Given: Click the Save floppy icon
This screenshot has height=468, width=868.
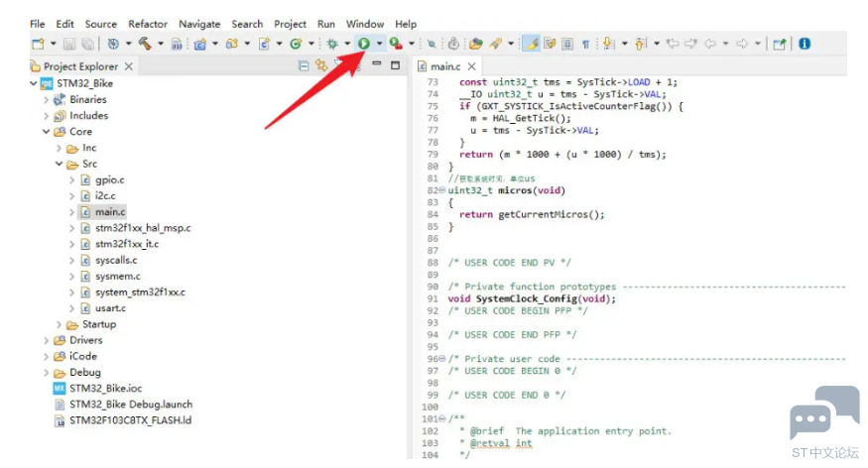Looking at the screenshot, I should [x=69, y=44].
